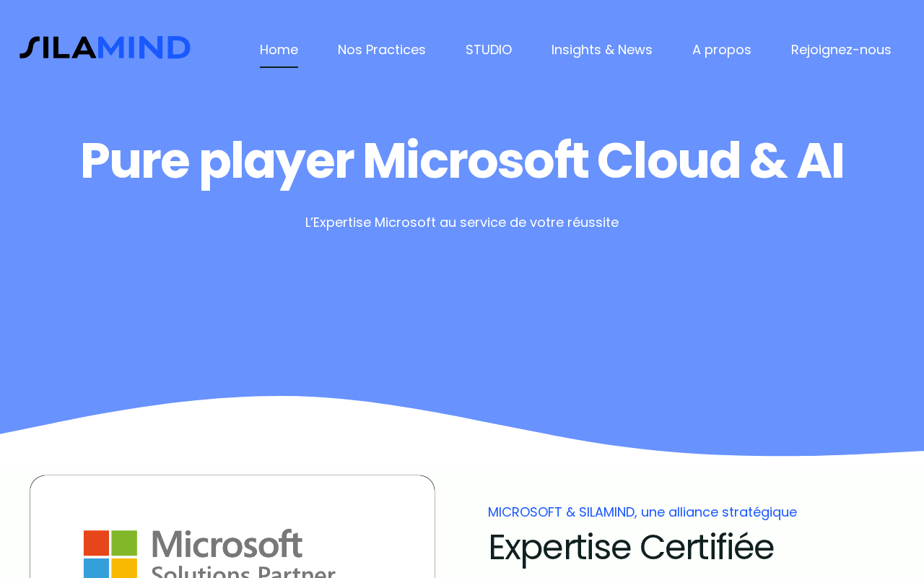924x578 pixels.
Task: Click the Pure player Microsoft Cloud & AI heading
Action: click(x=462, y=161)
